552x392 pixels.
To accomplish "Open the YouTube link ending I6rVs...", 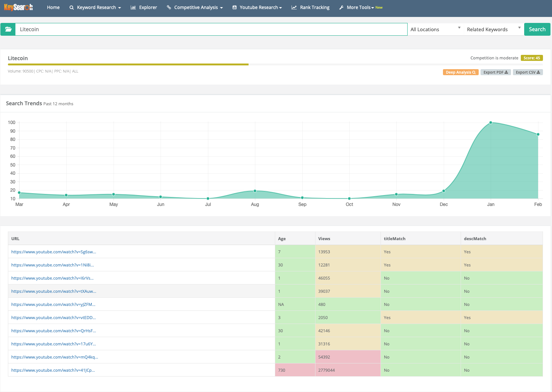I will point(52,278).
